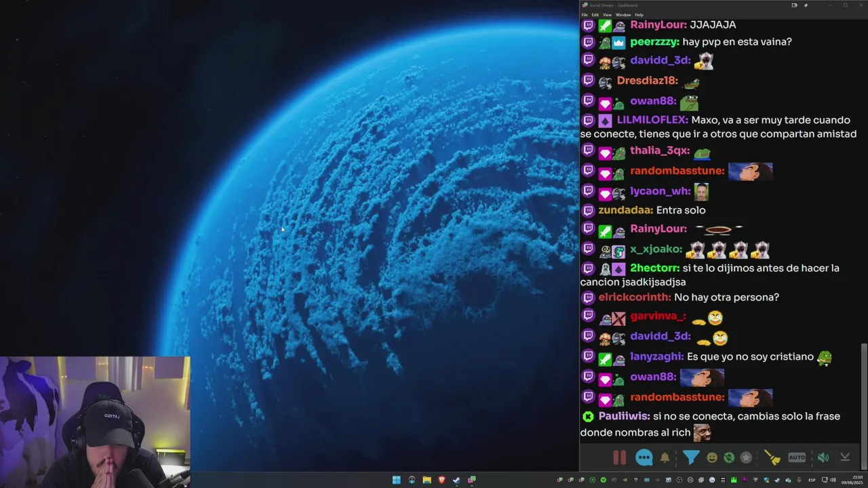Open Social Stream app icon on taskbar
This screenshot has width=868, height=488.
(x=471, y=480)
